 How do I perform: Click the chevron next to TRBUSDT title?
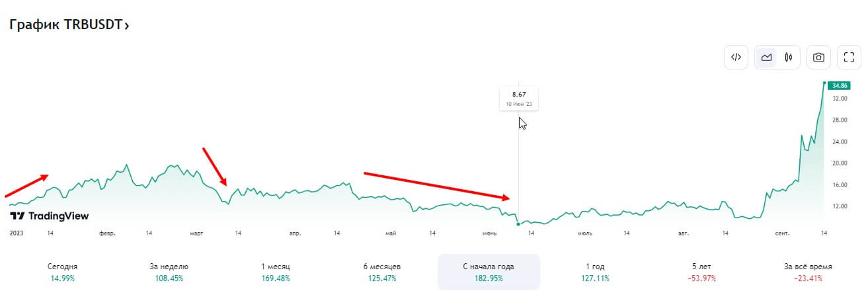point(127,26)
